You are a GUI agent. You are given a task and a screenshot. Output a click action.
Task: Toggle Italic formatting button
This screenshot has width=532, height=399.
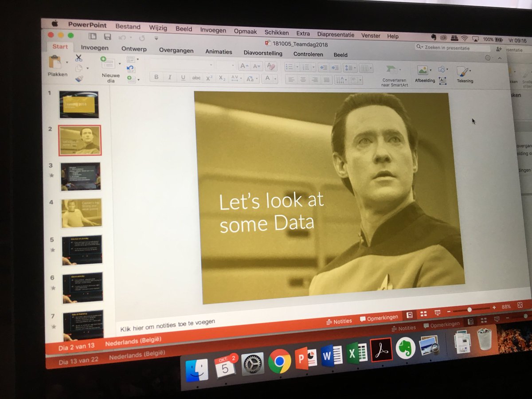169,78
